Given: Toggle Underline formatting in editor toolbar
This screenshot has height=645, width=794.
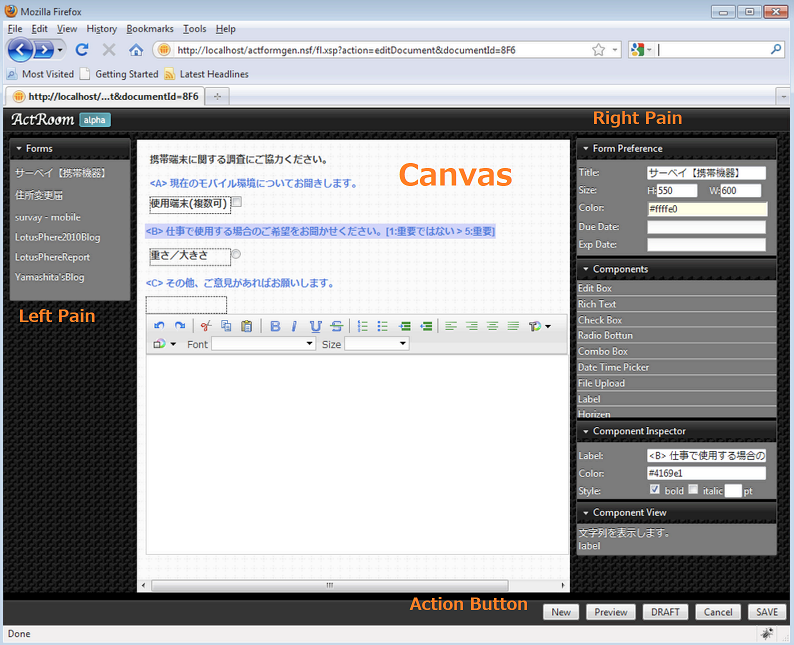Looking at the screenshot, I should click(315, 327).
